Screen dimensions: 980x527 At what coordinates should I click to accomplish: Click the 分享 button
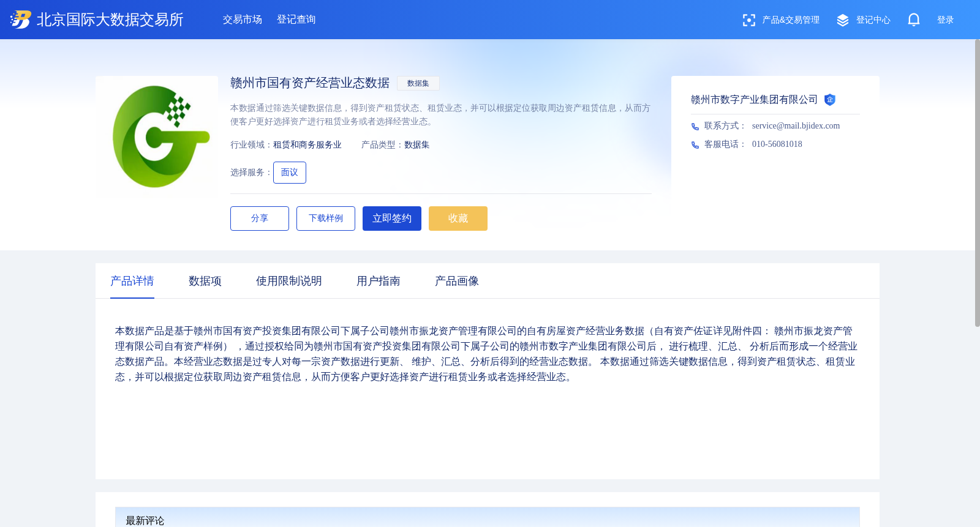click(260, 219)
